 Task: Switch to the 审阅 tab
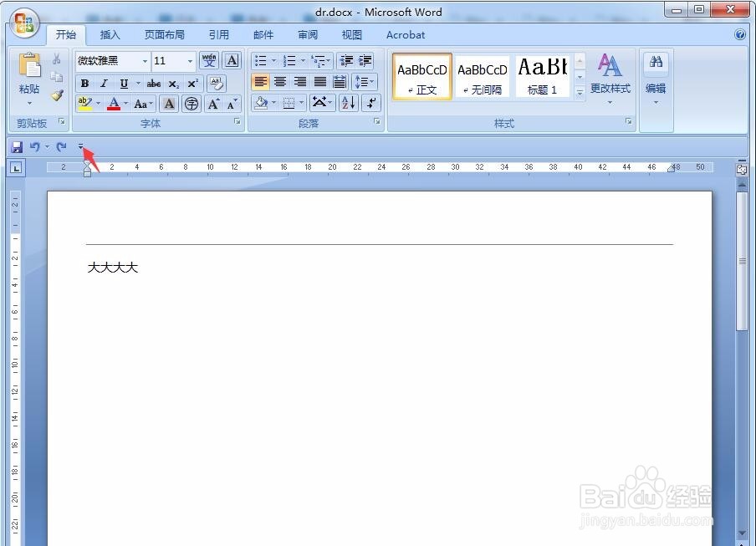(x=308, y=34)
